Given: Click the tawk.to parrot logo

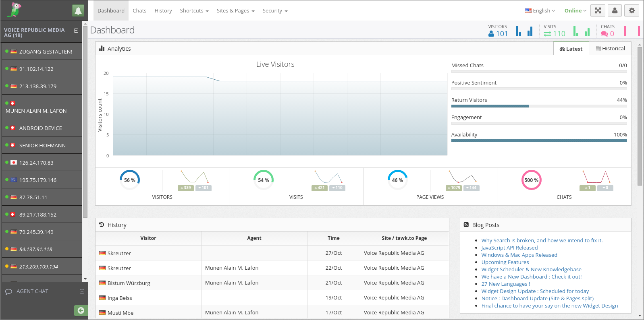Looking at the screenshot, I should (x=14, y=10).
